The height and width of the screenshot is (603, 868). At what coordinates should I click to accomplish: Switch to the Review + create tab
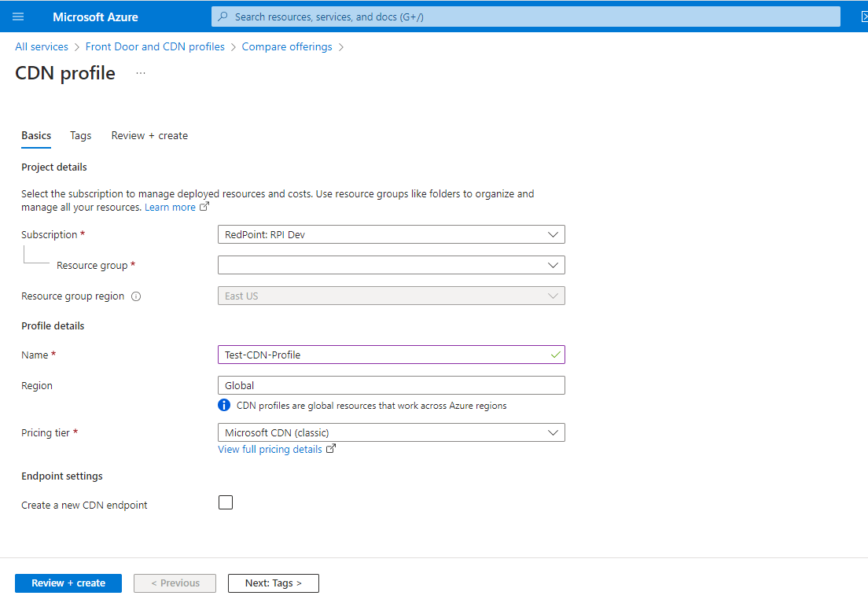[149, 136]
